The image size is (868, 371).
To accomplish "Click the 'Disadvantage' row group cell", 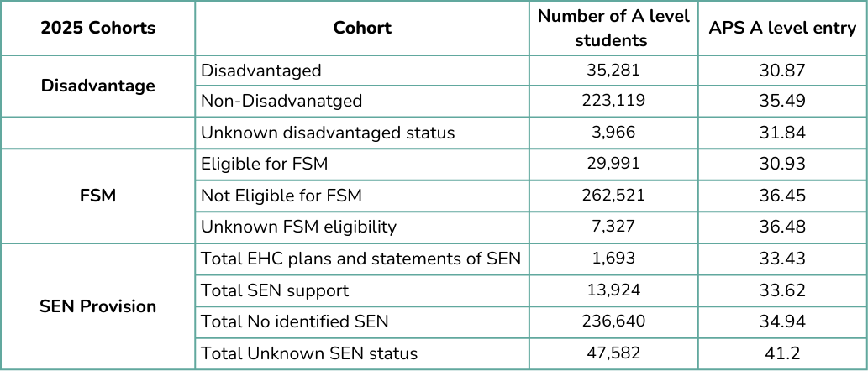I will (98, 86).
